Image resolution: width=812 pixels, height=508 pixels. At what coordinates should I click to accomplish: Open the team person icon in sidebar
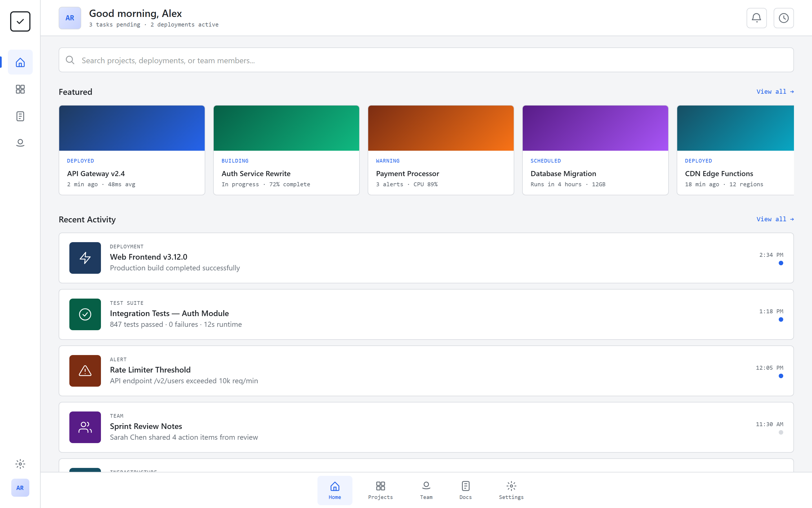[20, 143]
